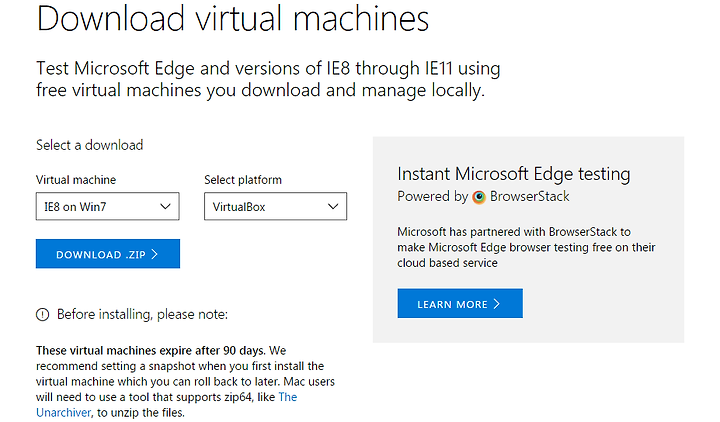Click the Select platform field label

(243, 180)
